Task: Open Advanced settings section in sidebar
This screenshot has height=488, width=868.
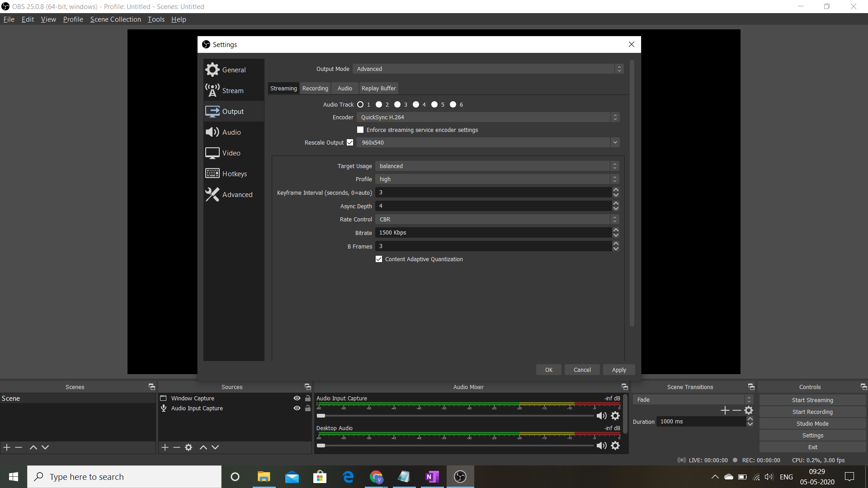Action: (233, 194)
